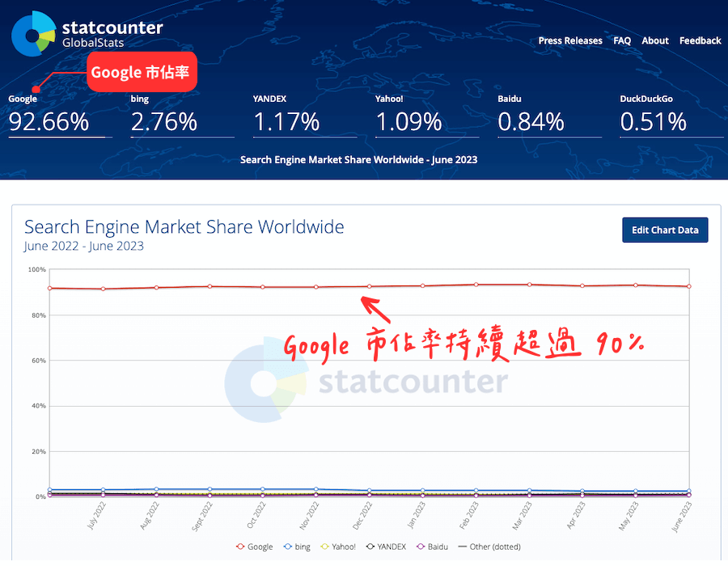728x566 pixels.
Task: Toggle the Yahoo! series in the legend
Action: point(338,547)
